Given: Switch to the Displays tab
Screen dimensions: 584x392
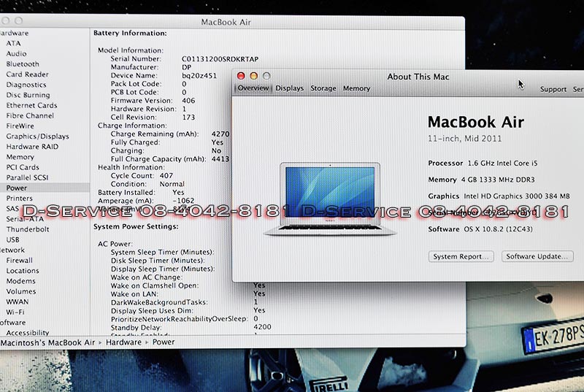Looking at the screenshot, I should tap(289, 88).
